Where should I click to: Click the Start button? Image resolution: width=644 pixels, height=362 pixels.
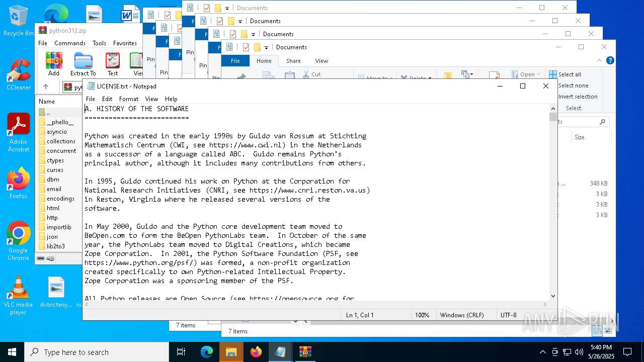tap(12, 352)
